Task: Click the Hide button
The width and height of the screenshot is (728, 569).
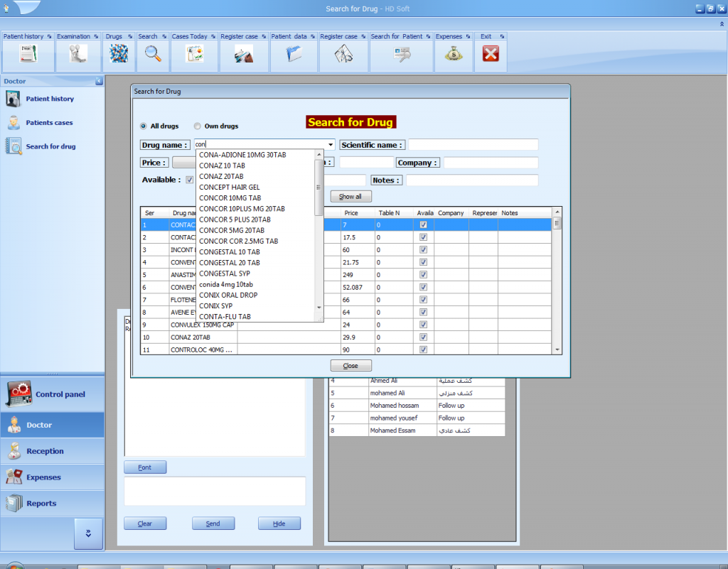Action: 279,524
